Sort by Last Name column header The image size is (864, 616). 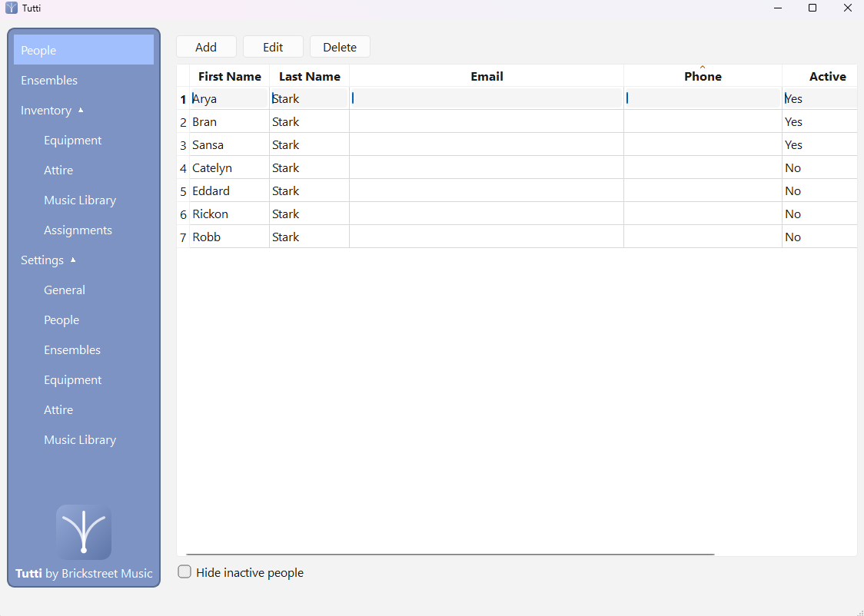[309, 76]
